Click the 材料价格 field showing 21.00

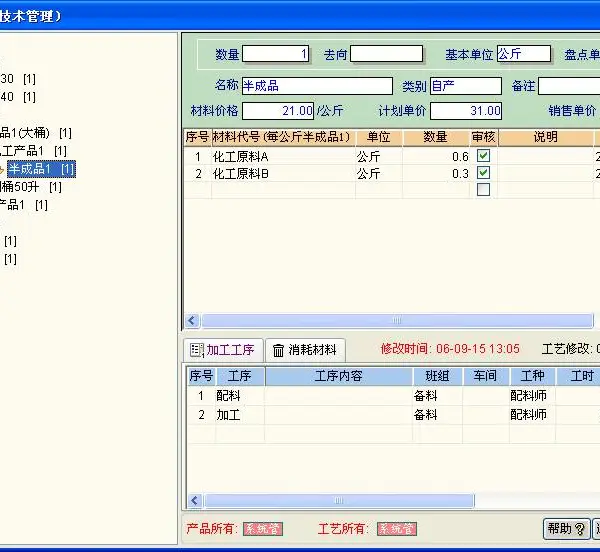(278, 111)
